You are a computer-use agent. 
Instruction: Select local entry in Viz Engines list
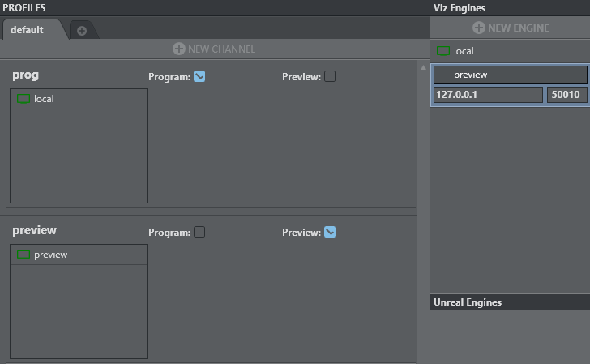click(464, 51)
